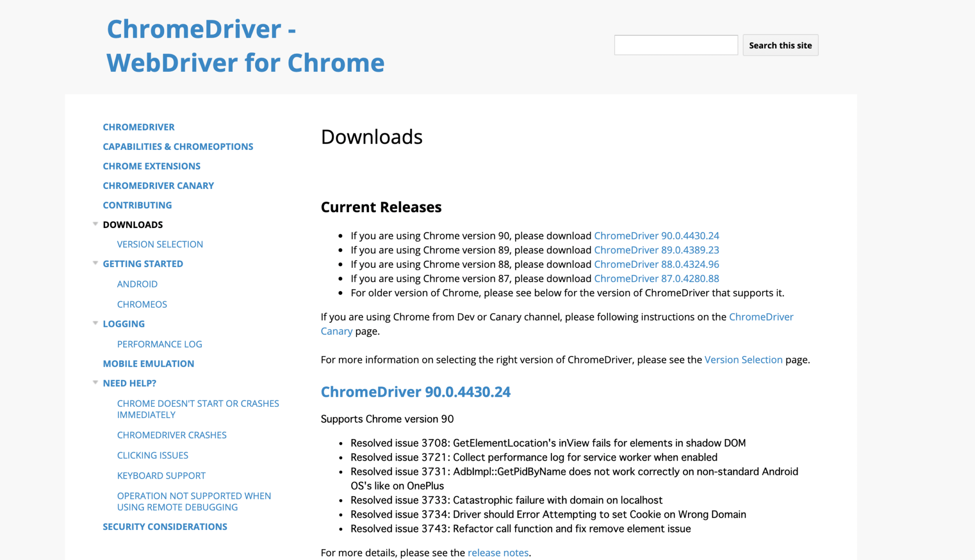975x560 pixels.
Task: Open the PERFORMANCE LOG page
Action: (x=159, y=344)
